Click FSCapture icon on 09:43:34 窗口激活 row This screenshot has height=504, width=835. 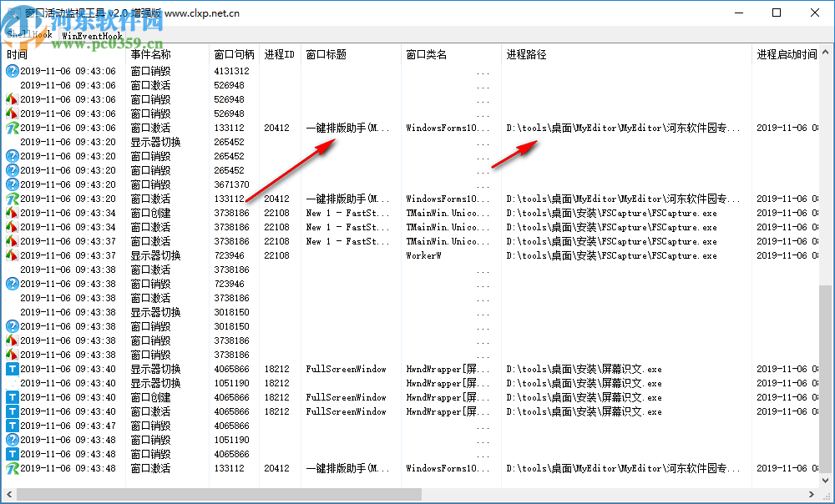[12, 227]
